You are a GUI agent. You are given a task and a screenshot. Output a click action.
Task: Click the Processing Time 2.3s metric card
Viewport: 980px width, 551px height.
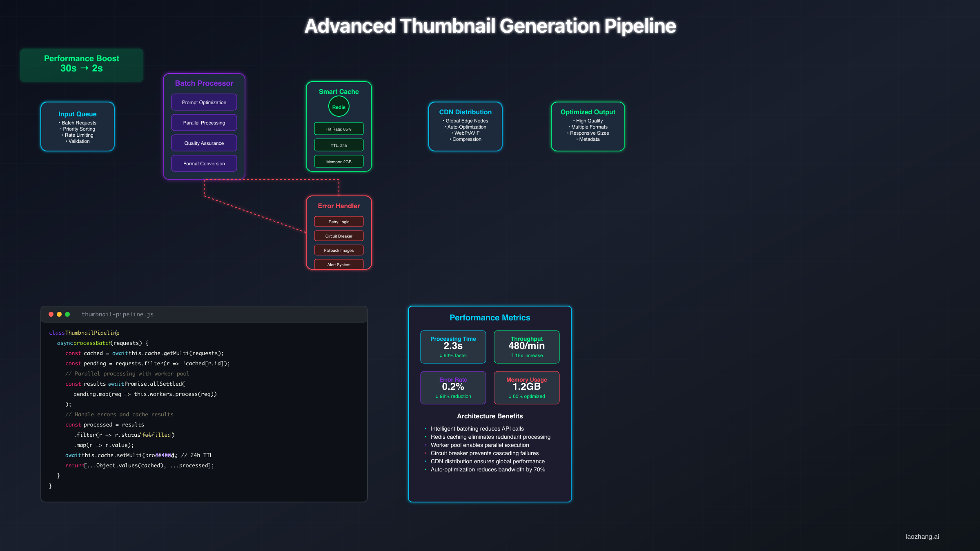pos(453,347)
